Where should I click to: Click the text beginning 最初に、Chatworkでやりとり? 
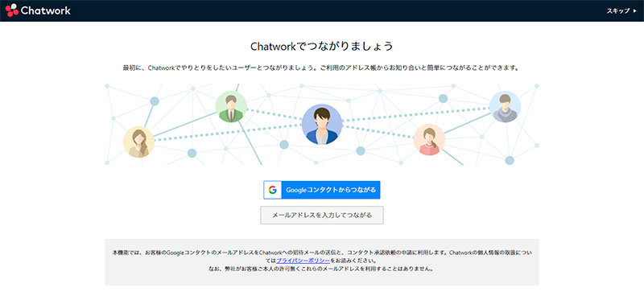321,68
